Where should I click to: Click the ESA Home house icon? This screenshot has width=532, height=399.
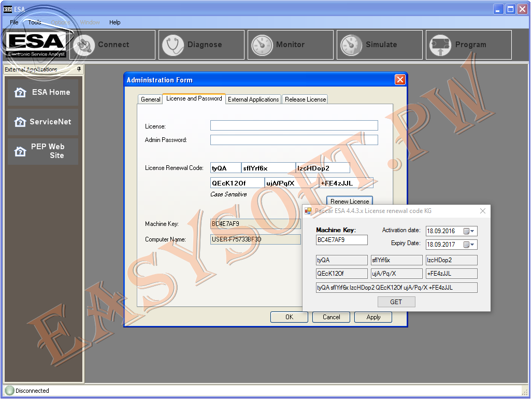[x=20, y=92]
